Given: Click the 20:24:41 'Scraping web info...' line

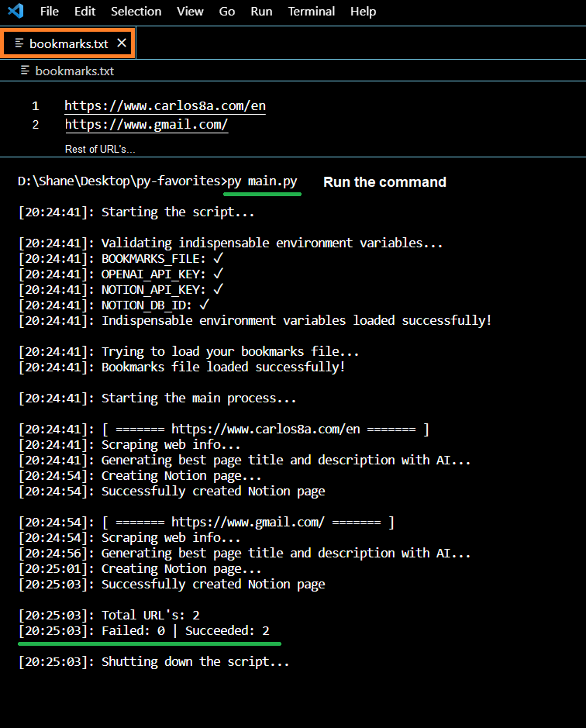Looking at the screenshot, I should (x=129, y=445).
